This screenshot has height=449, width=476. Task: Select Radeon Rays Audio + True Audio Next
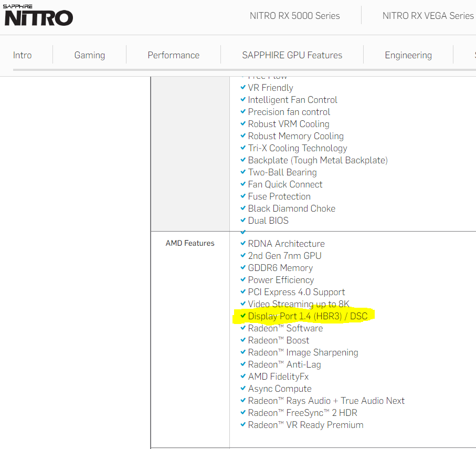tap(326, 401)
